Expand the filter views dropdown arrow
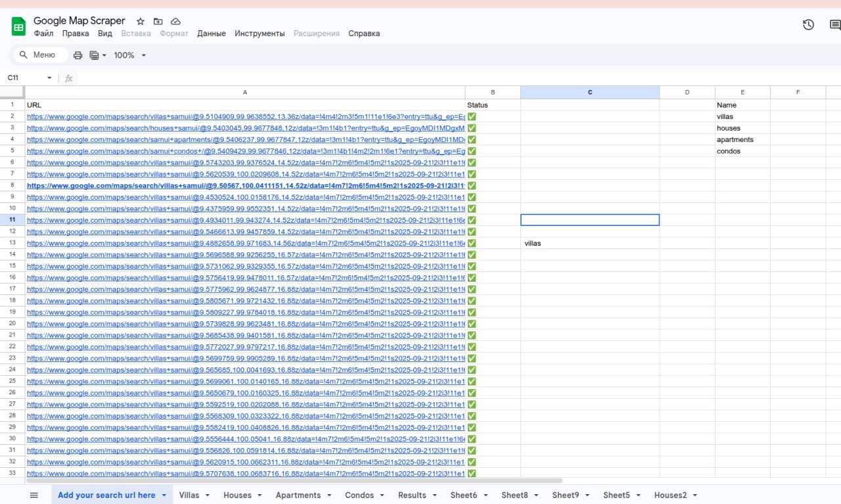Viewport: 841px width, 504px height. (104, 55)
